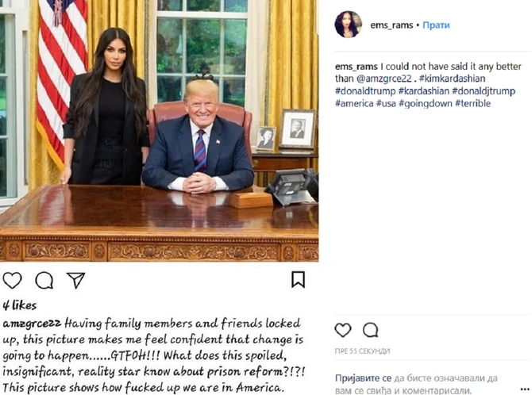Click the ПРЕ 55 СЕКУНДИ timestamp

click(x=362, y=351)
